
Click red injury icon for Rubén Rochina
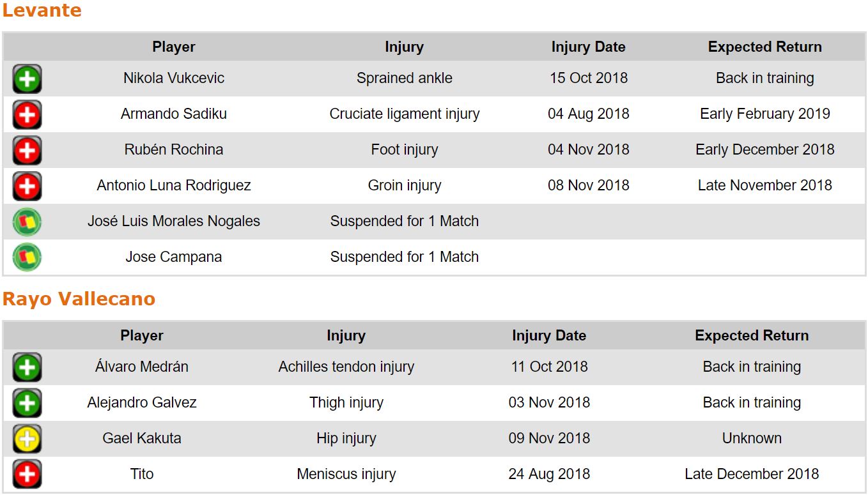27,151
